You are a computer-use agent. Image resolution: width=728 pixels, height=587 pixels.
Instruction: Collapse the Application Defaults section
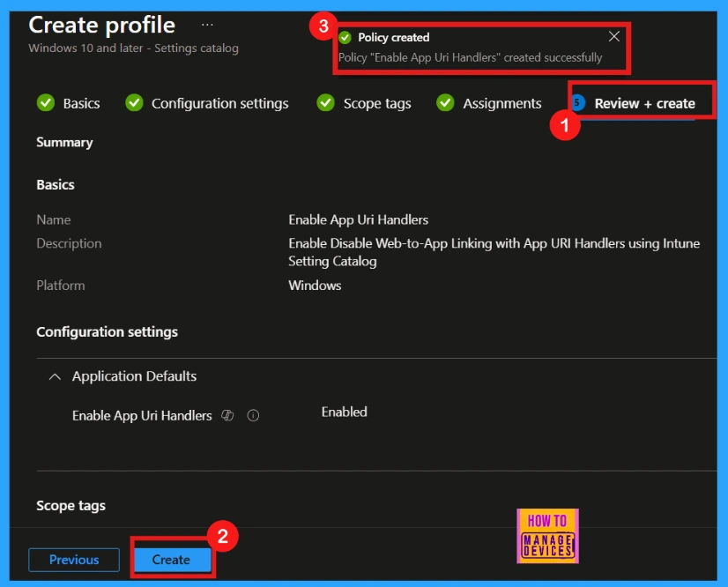coord(55,376)
